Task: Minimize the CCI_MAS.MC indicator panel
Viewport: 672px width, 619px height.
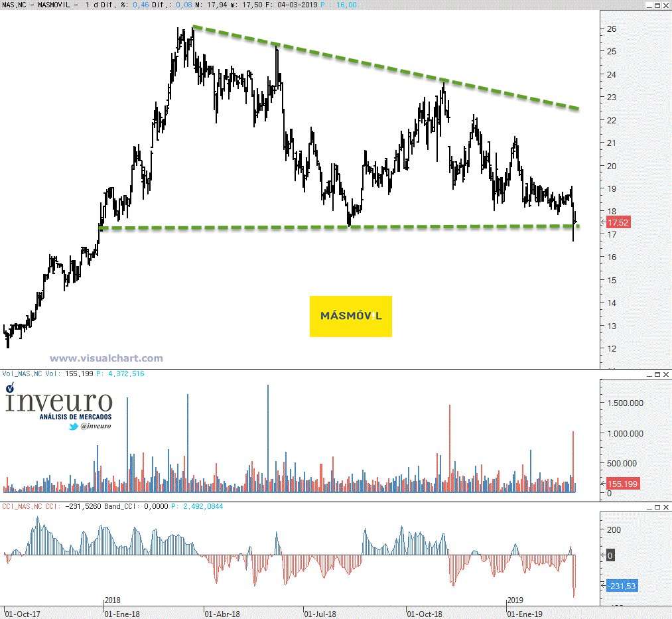Action: click(x=649, y=507)
